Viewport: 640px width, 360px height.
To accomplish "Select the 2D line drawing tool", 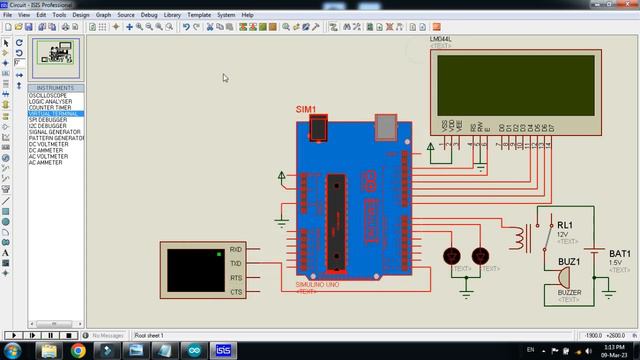I will pyautogui.click(x=6, y=201).
